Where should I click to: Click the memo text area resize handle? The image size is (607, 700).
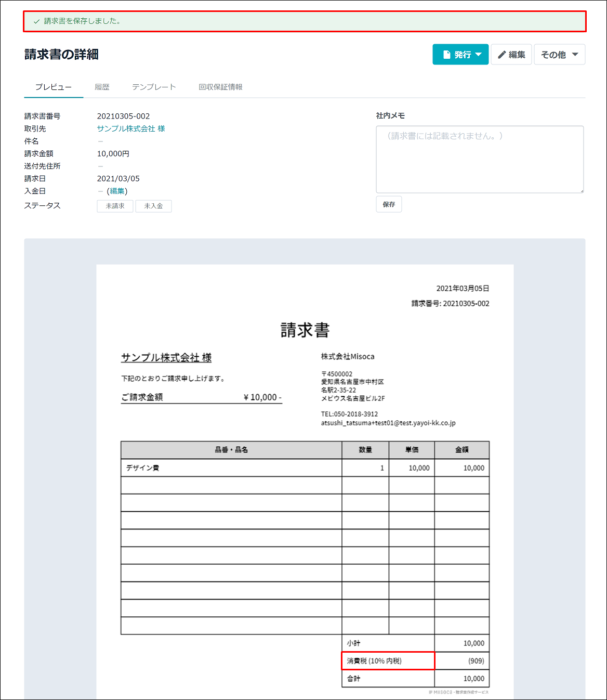pyautogui.click(x=581, y=190)
